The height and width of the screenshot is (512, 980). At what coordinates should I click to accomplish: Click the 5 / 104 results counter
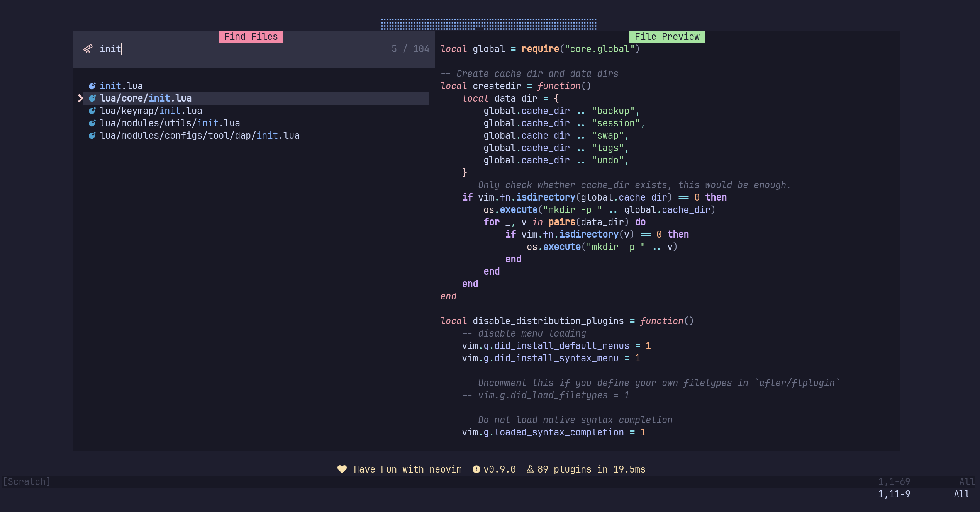tap(410, 49)
